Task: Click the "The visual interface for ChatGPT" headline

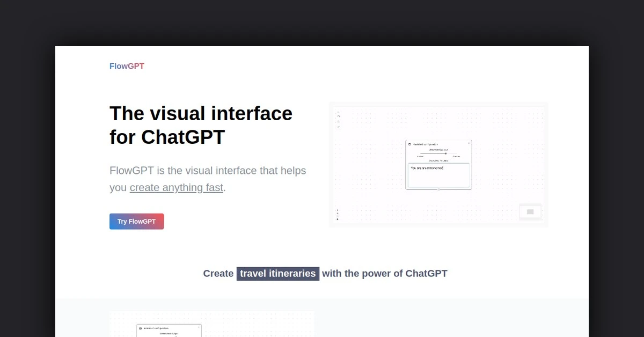Action: pyautogui.click(x=201, y=125)
